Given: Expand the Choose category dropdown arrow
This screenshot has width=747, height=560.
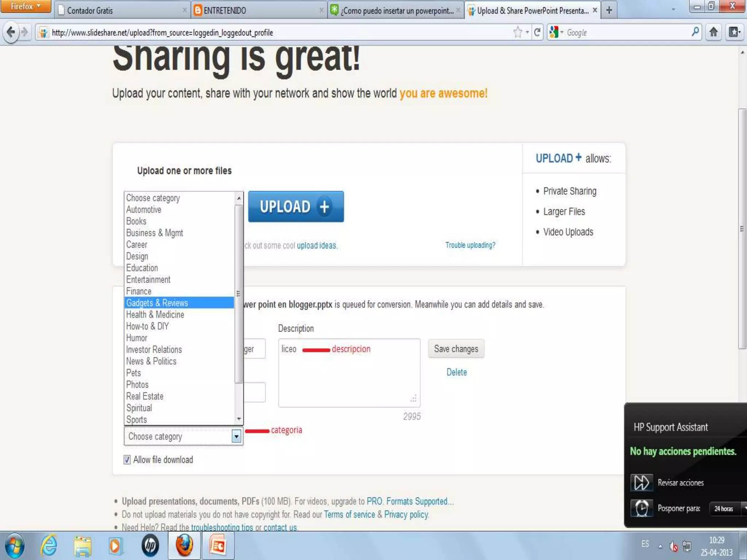Looking at the screenshot, I should tap(236, 436).
